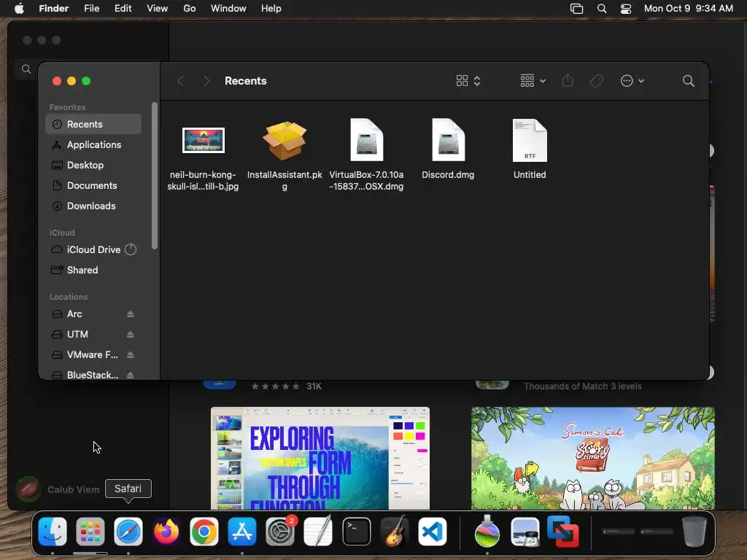Click the Share toolbar button
Viewport: 747px width, 560px height.
click(x=568, y=81)
